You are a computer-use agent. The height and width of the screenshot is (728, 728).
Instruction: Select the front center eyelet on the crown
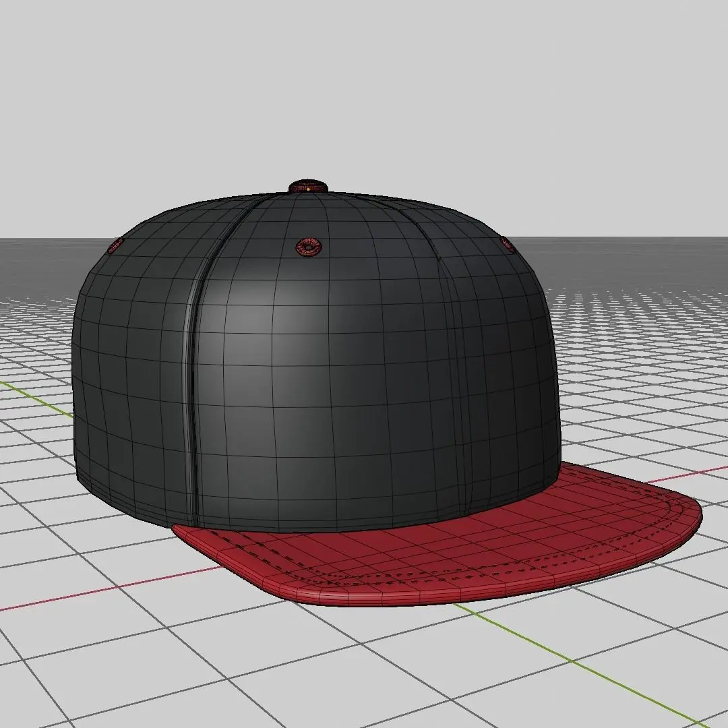[309, 247]
